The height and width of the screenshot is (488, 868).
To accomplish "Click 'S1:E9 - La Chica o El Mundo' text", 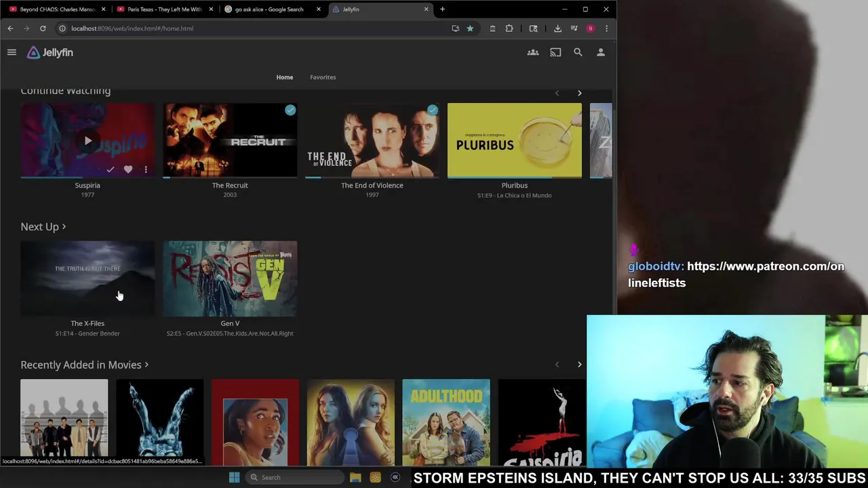I will (515, 195).
